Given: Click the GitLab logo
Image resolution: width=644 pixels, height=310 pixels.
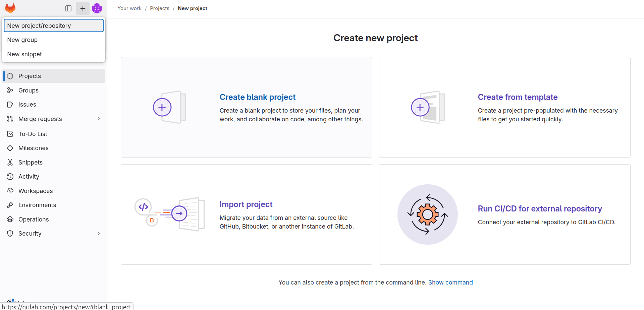Looking at the screenshot, I should [10, 8].
